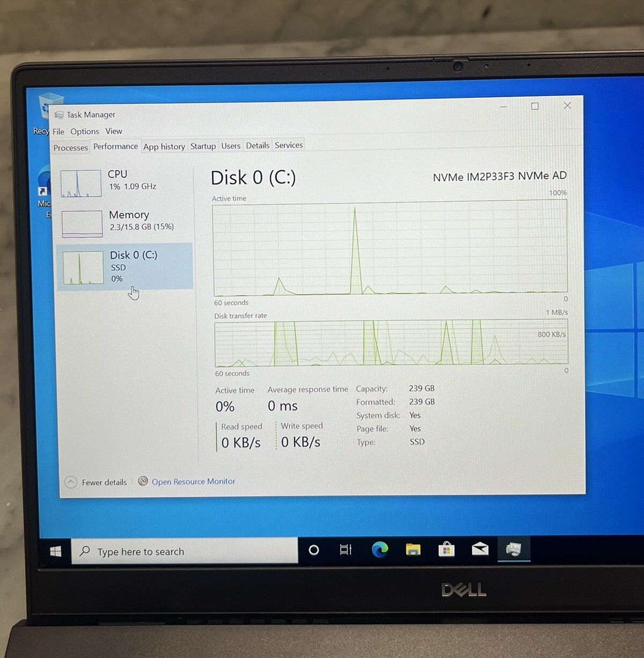Click the Write speed 0 KB/s value
This screenshot has height=658, width=644.
pos(301,442)
